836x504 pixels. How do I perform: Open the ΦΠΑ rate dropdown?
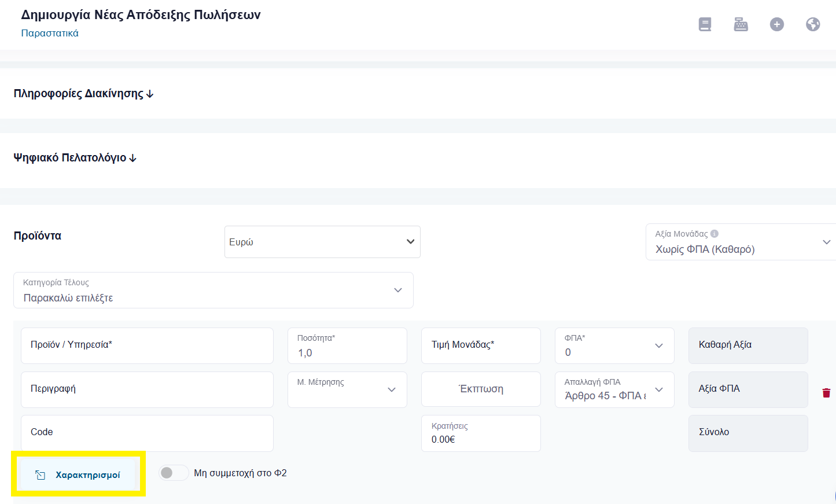click(614, 345)
